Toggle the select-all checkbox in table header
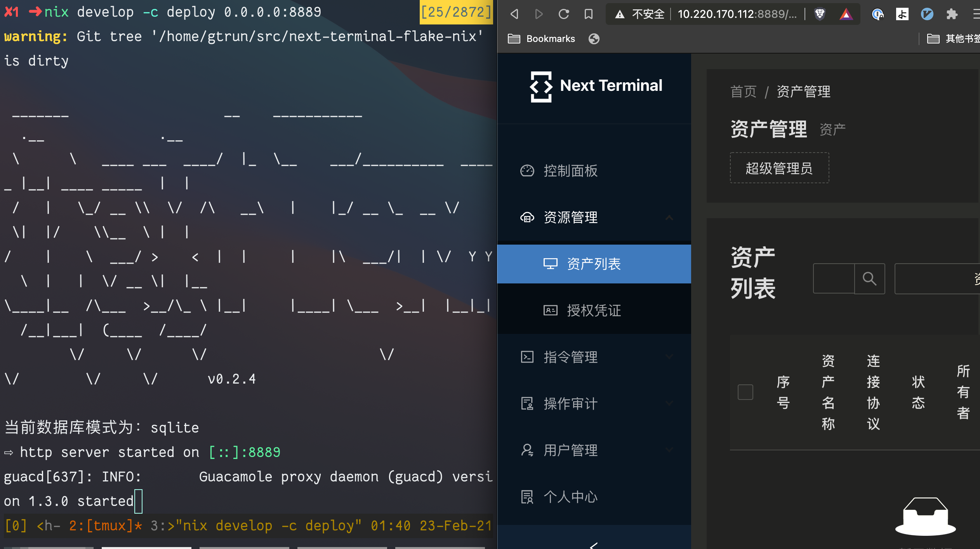This screenshot has width=980, height=549. (x=745, y=392)
